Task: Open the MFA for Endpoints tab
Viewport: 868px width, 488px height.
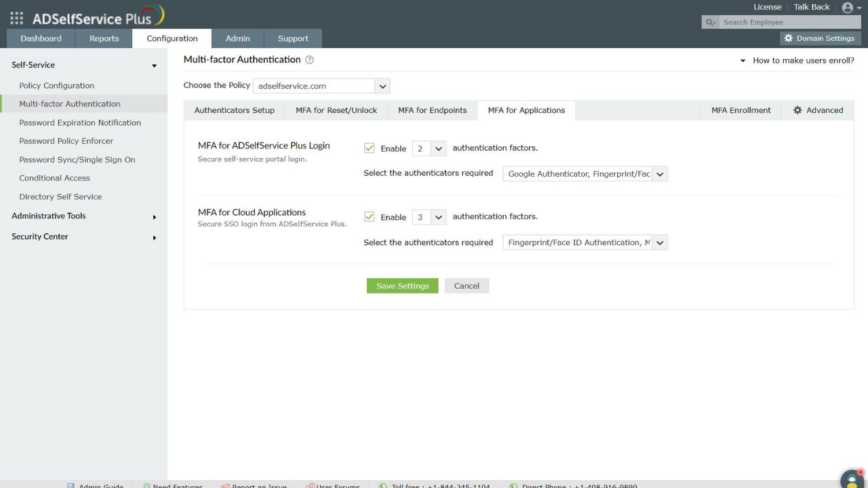Action: 433,110
